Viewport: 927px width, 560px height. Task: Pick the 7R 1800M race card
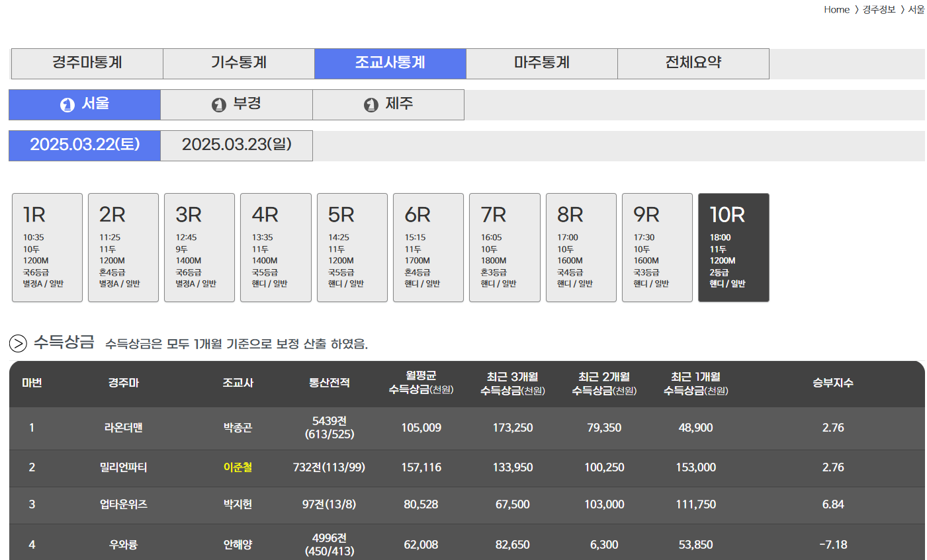pyautogui.click(x=504, y=247)
